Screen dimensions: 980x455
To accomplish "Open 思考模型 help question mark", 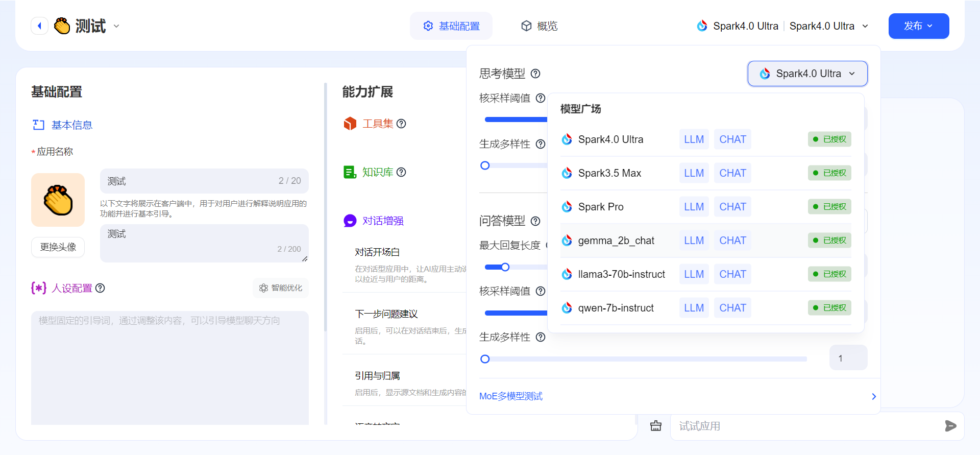I will point(535,74).
